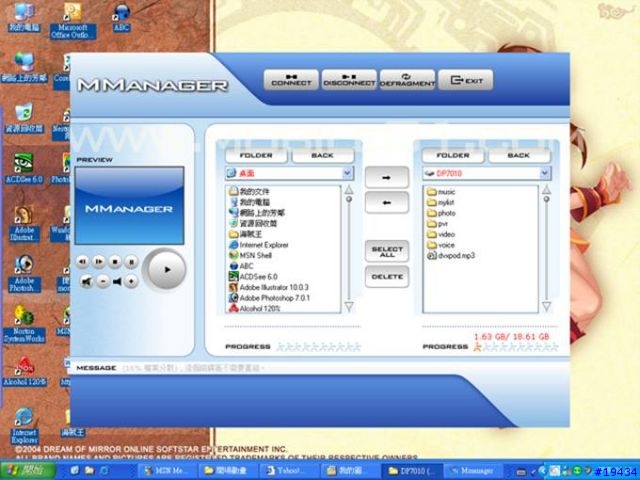640x480 pixels.
Task: Pause the preview playback
Action: pyautogui.click(x=131, y=262)
